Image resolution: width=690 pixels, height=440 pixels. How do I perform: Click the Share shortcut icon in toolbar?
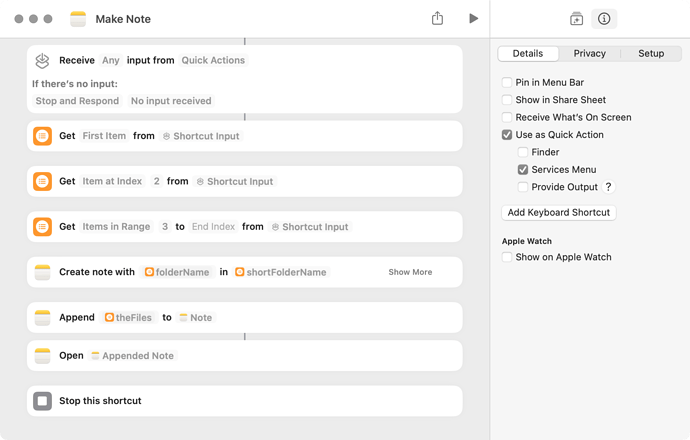tap(437, 19)
